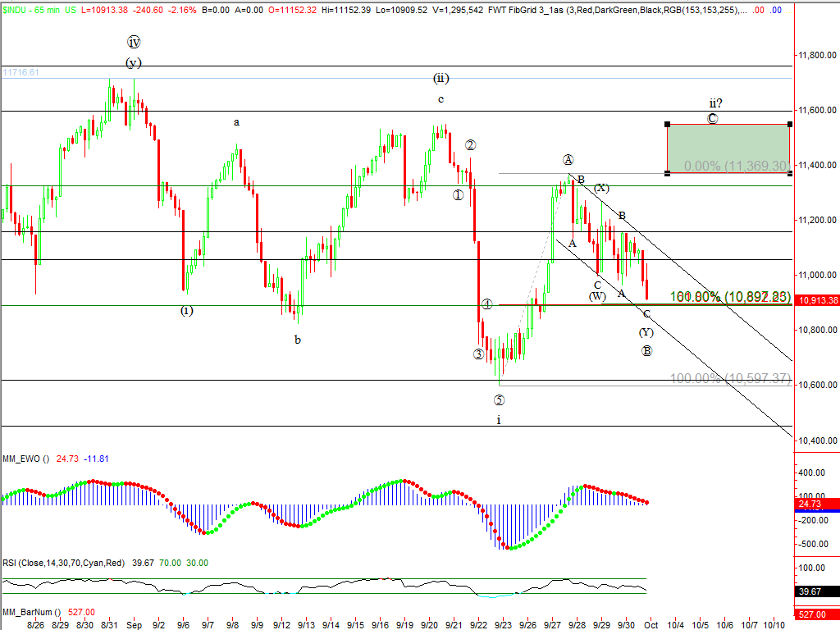Click the red 24.73 EWO value tag
This screenshot has width=840, height=630.
click(x=818, y=504)
